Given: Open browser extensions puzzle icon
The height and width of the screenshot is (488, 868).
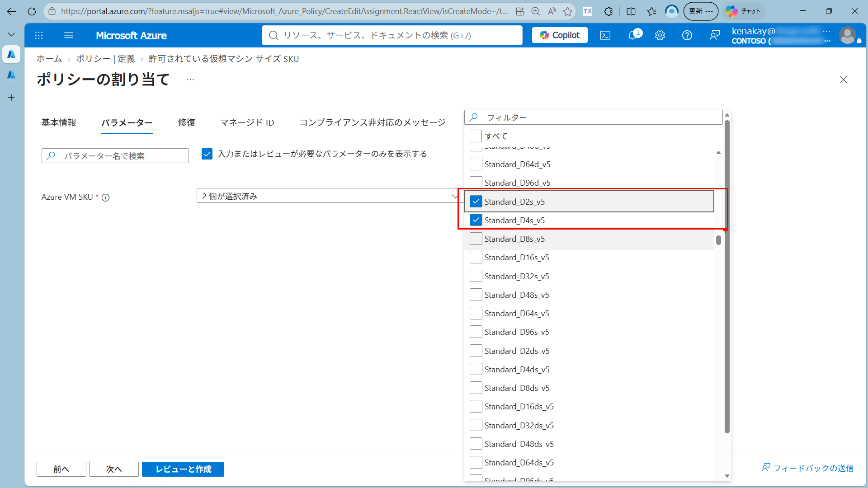Looking at the screenshot, I should 609,11.
